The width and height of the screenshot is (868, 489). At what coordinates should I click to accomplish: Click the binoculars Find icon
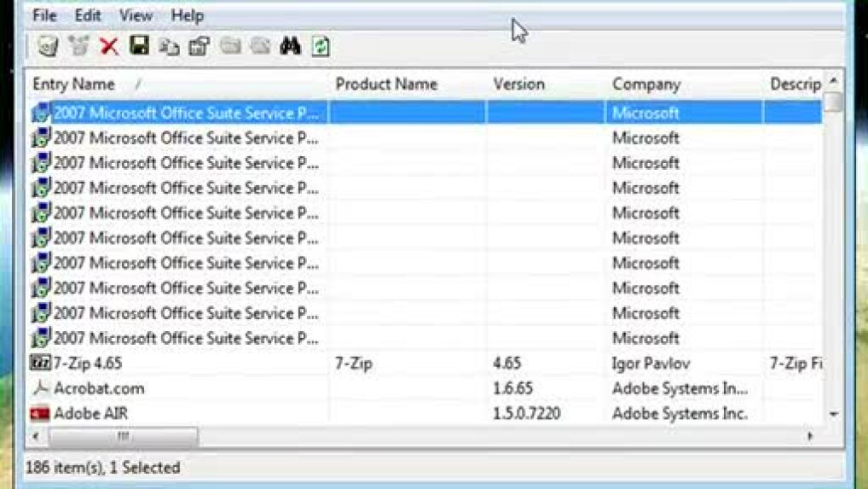[290, 46]
